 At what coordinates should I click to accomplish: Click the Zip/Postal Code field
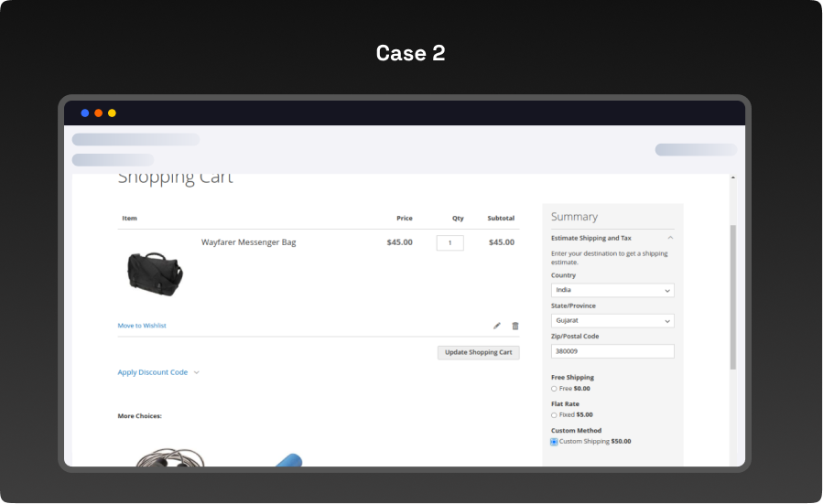[612, 351]
